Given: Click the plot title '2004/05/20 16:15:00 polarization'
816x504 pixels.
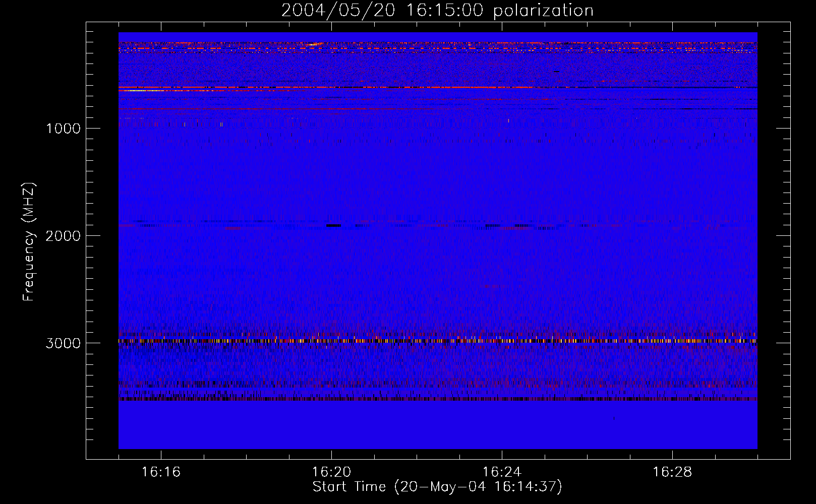Looking at the screenshot, I should point(437,11).
